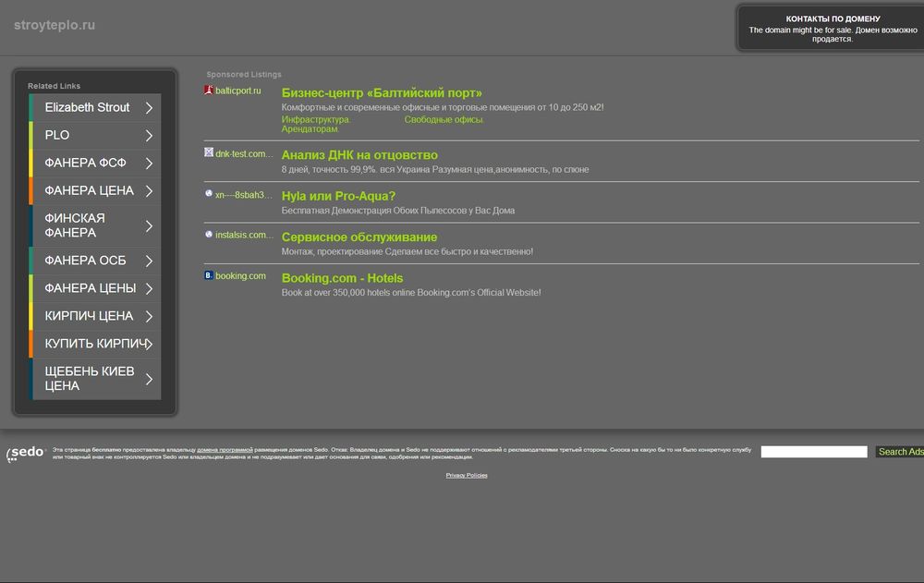Open the Бизнес-центр «Балтийский порт» ad headline
Image resolution: width=924 pixels, height=583 pixels.
click(382, 93)
